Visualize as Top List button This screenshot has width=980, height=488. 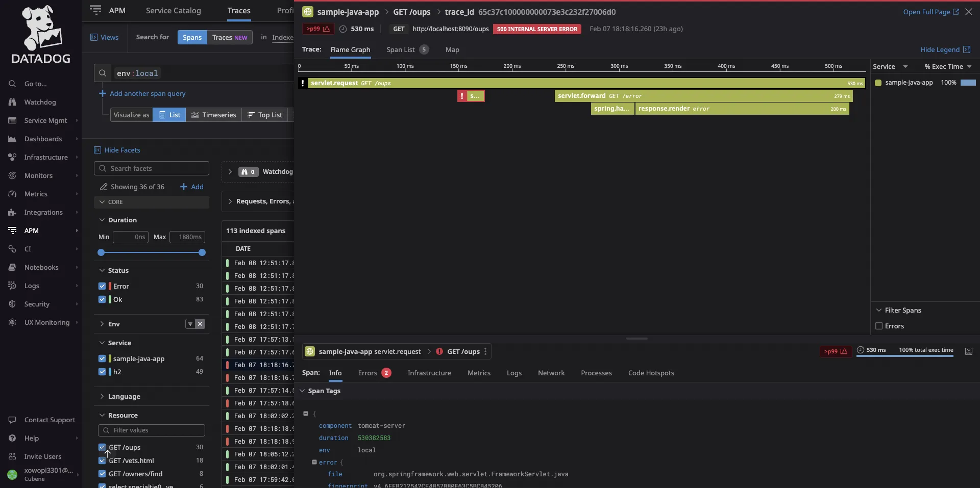(265, 115)
